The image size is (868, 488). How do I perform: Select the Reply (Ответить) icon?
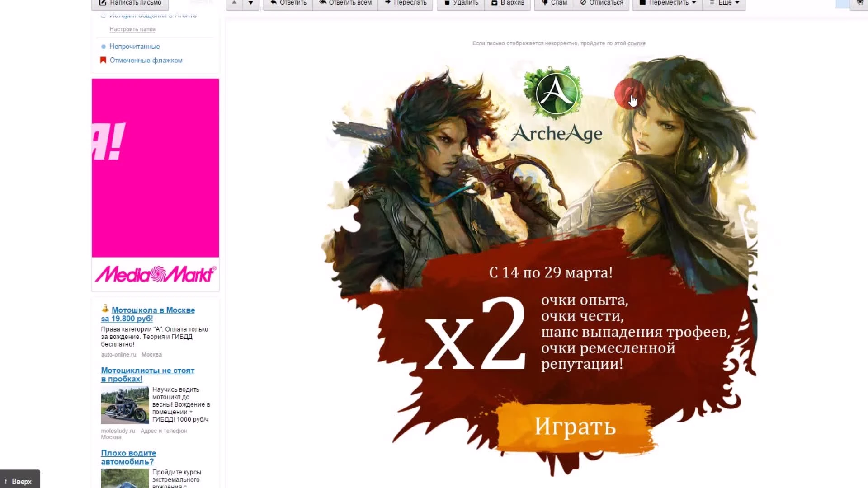(274, 3)
